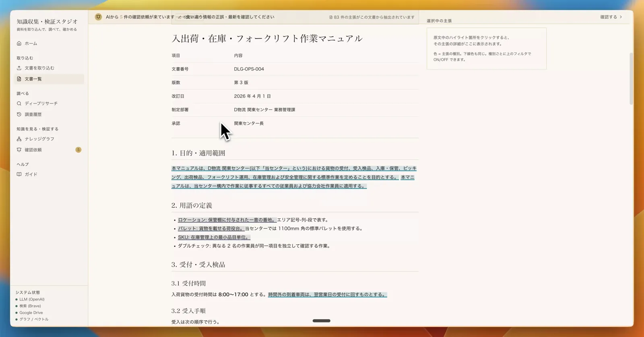The image size is (644, 337).
Task: Click the heading 1. 目的・適用範囲
Action: tap(198, 153)
